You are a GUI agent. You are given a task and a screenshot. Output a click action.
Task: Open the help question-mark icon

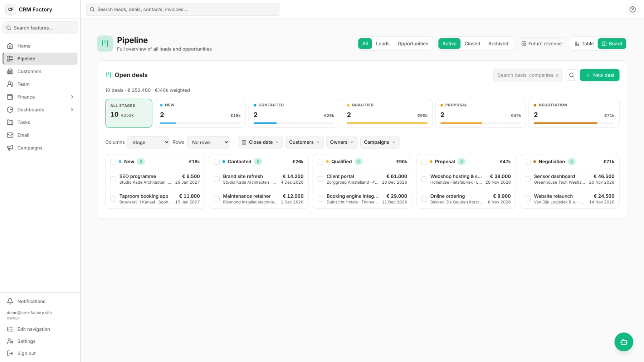632,9
